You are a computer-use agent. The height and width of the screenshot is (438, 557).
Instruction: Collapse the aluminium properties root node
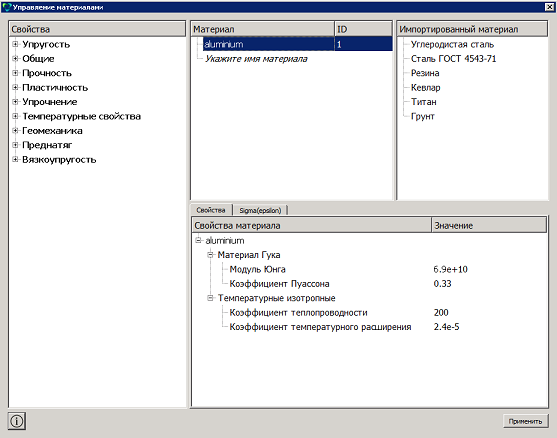198,240
